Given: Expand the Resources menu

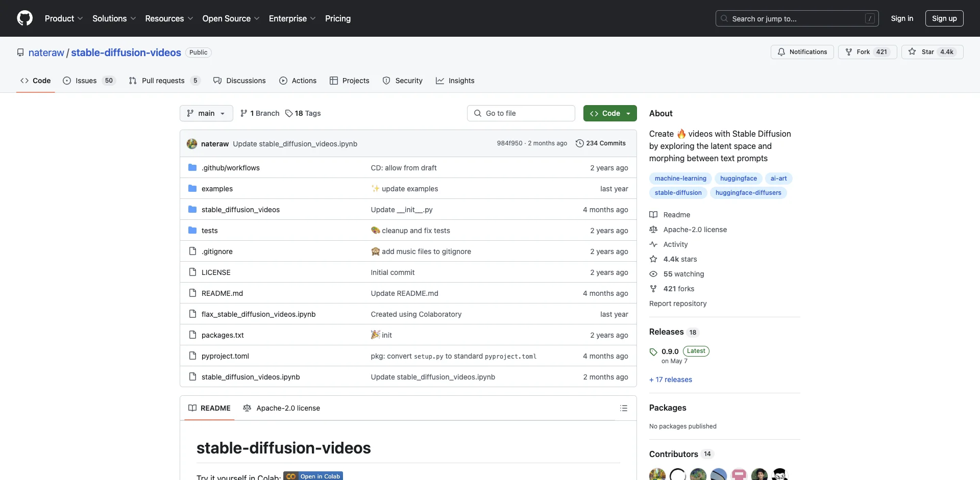Looking at the screenshot, I should pos(169,18).
